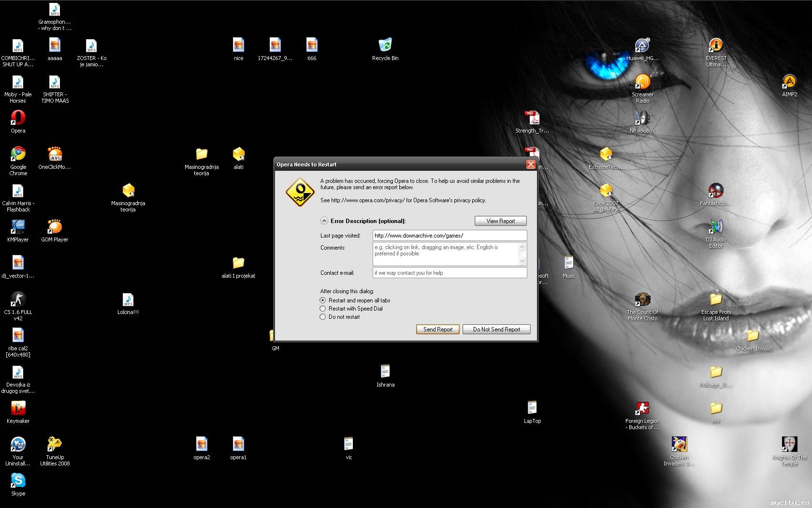This screenshot has width=812, height=508.
Task: Select the opera2 image file
Action: [x=202, y=445]
